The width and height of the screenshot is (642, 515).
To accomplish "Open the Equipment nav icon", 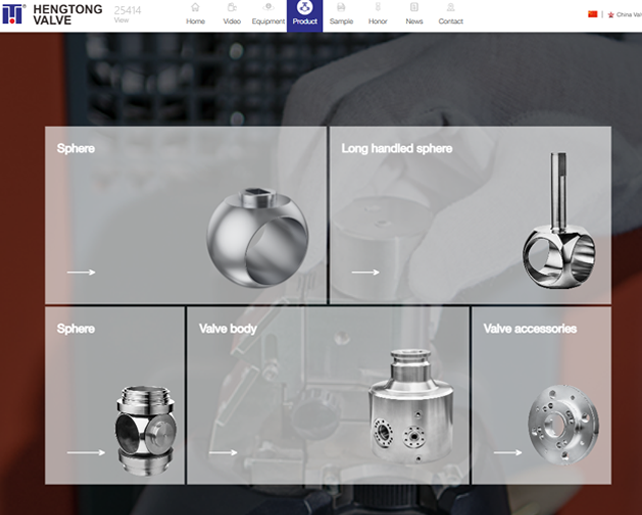I will pos(268,8).
